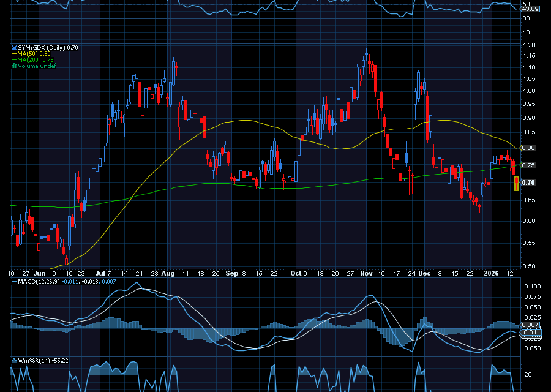551x392 pixels.
Task: Select the yellow 0.80 price tag on axis
Action: 529,148
